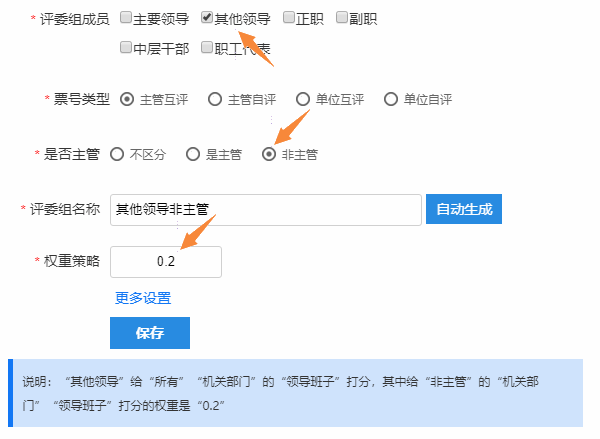The width and height of the screenshot is (600, 439).
Task: Select the 单位自评 radio button
Action: click(x=391, y=100)
